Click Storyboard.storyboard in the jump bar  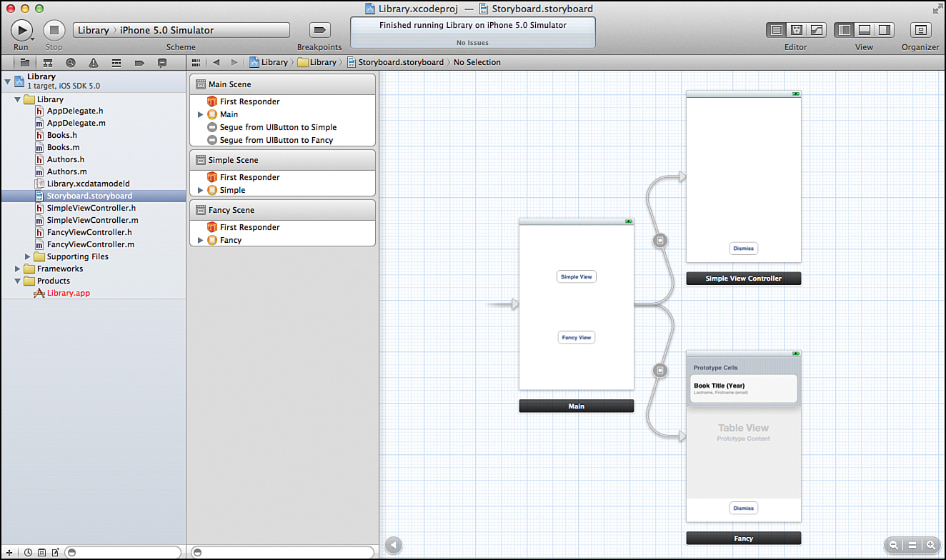[x=395, y=62]
